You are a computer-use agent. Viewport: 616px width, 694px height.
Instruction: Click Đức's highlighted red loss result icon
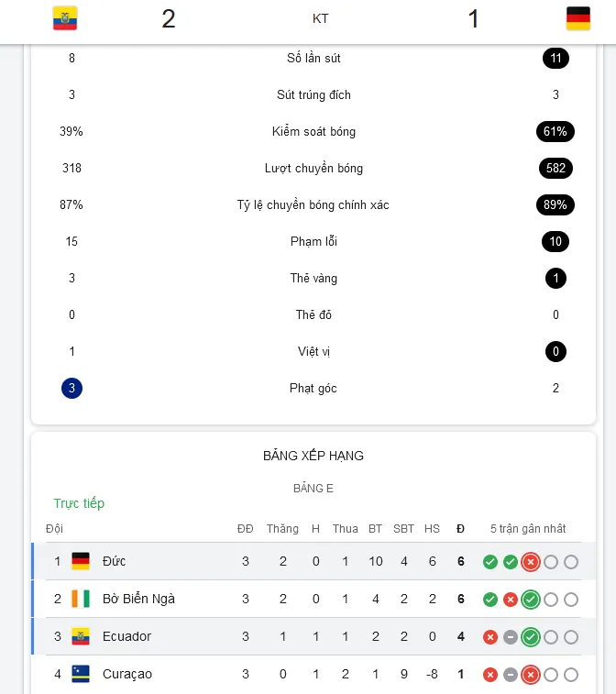[x=531, y=562]
